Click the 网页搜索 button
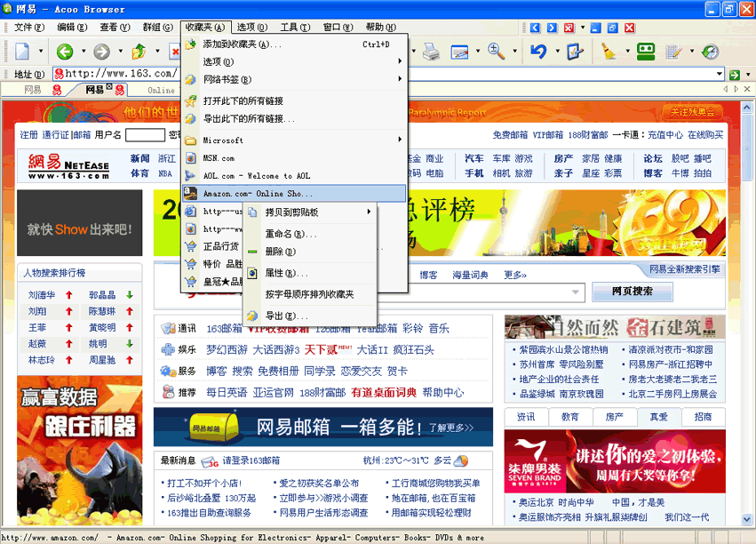Screen dimensions: 756x544 (x=633, y=292)
